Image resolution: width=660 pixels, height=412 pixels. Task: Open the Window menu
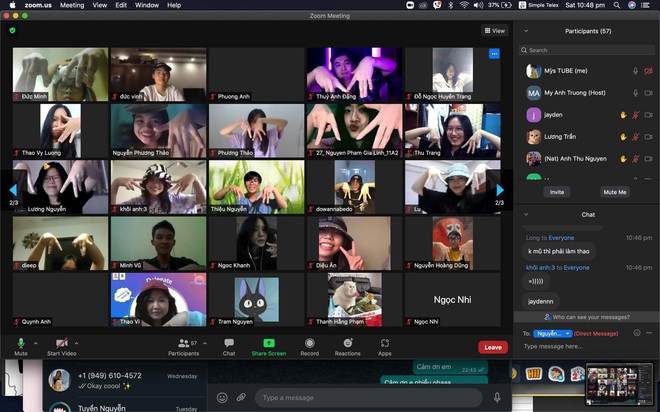(x=147, y=5)
